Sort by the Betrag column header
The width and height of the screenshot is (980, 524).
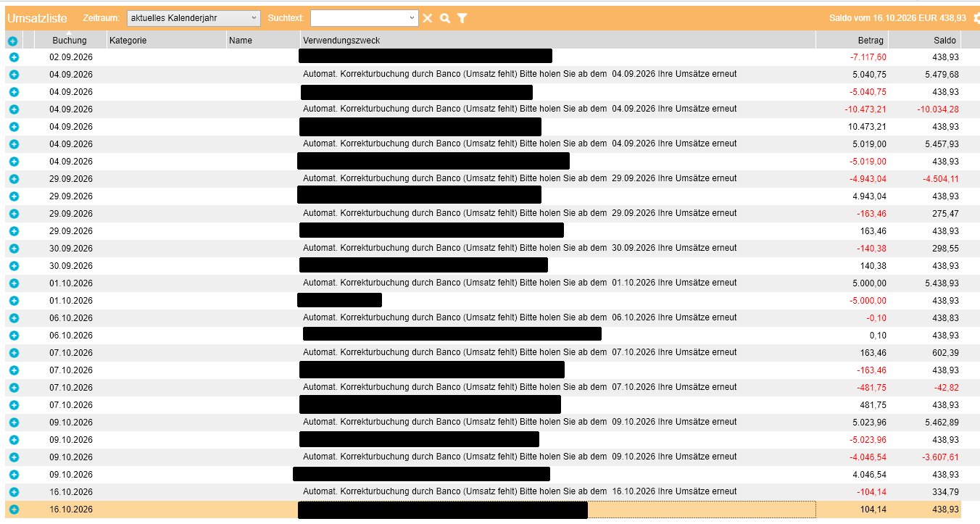852,41
